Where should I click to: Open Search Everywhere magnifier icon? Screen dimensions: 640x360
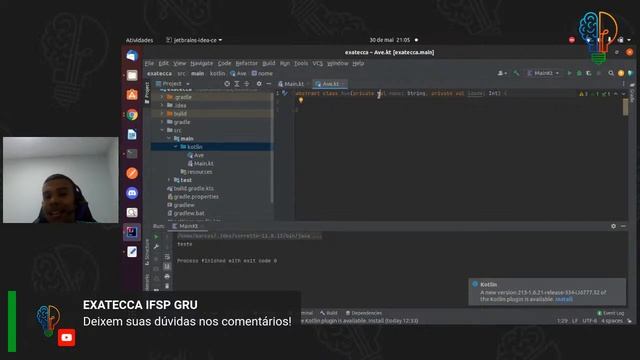pos(611,73)
